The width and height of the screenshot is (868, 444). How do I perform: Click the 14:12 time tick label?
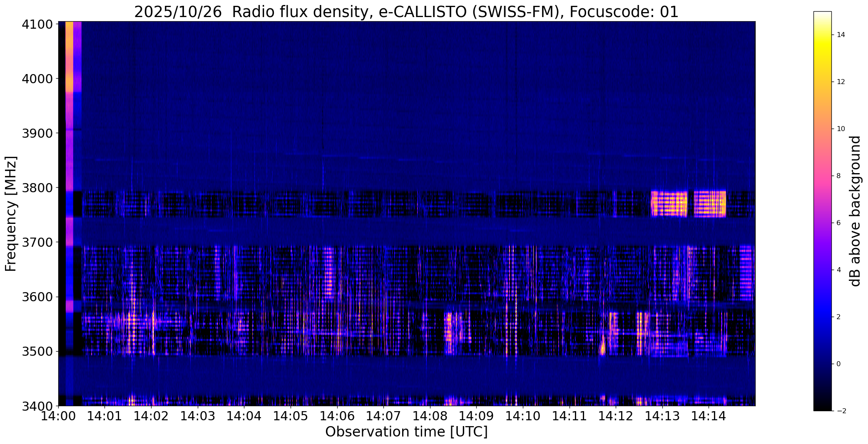[x=616, y=416]
